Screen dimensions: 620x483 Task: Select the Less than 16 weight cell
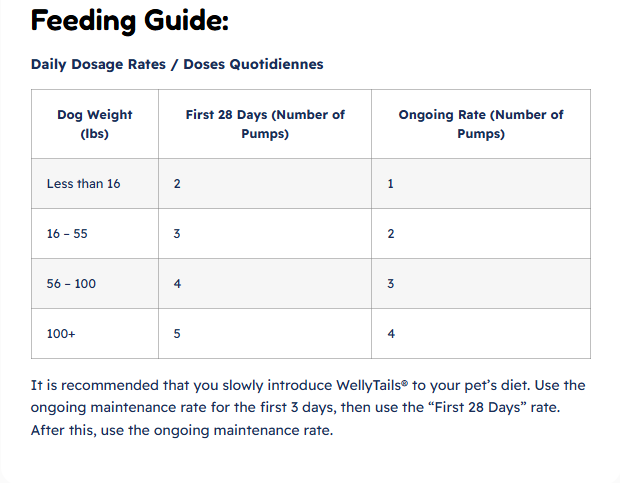(95, 184)
